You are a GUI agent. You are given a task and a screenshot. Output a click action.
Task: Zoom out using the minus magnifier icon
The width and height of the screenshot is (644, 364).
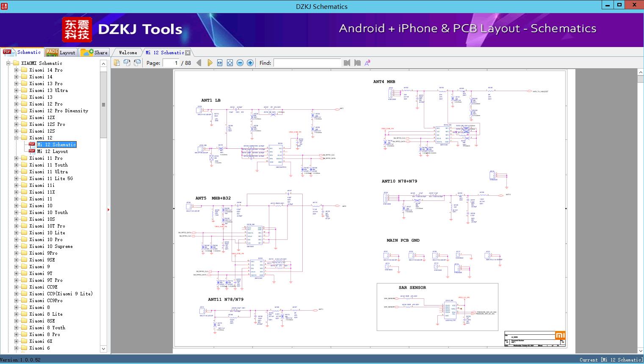(x=240, y=62)
